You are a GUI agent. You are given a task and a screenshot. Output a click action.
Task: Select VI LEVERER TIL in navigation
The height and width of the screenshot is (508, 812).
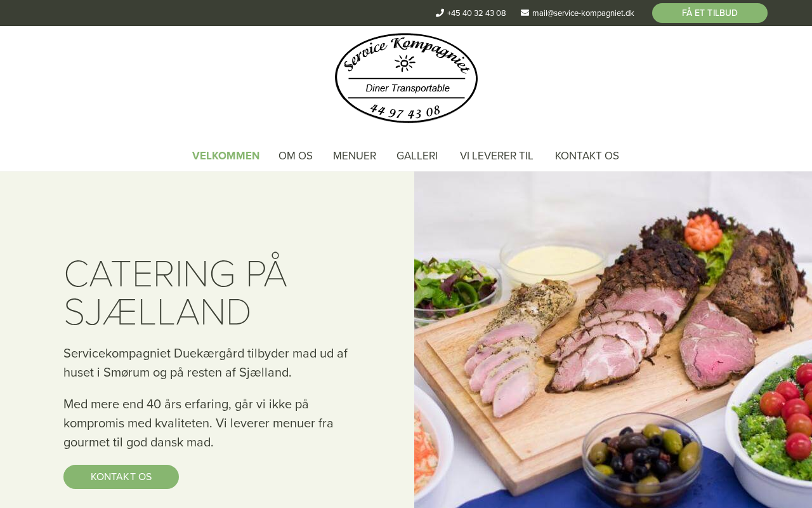(497, 156)
